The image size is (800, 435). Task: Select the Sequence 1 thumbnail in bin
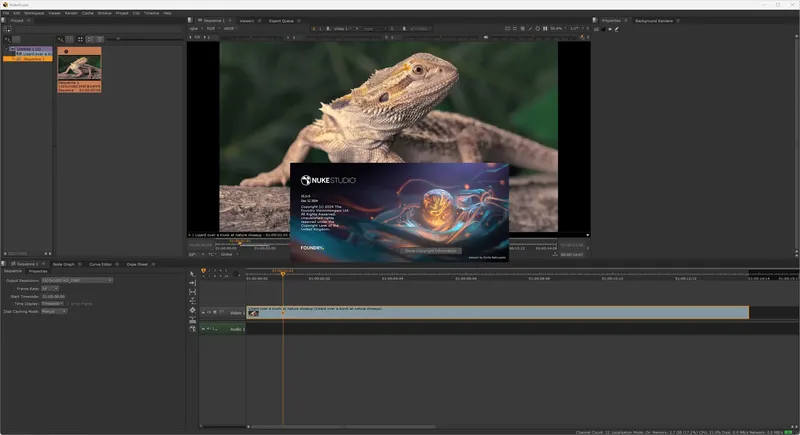79,66
